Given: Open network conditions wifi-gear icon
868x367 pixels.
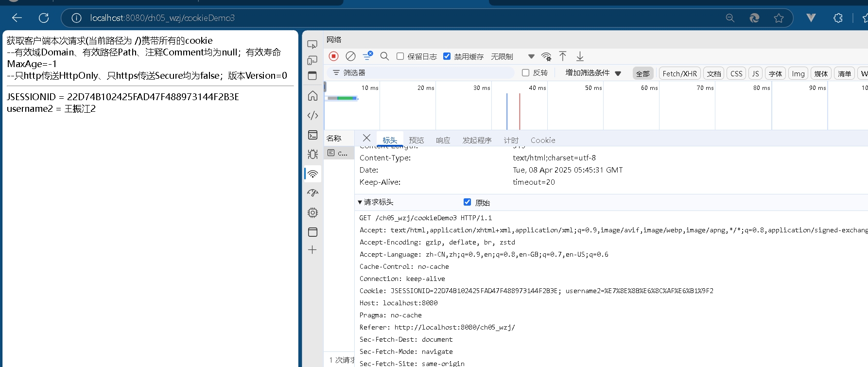Looking at the screenshot, I should click(x=546, y=56).
